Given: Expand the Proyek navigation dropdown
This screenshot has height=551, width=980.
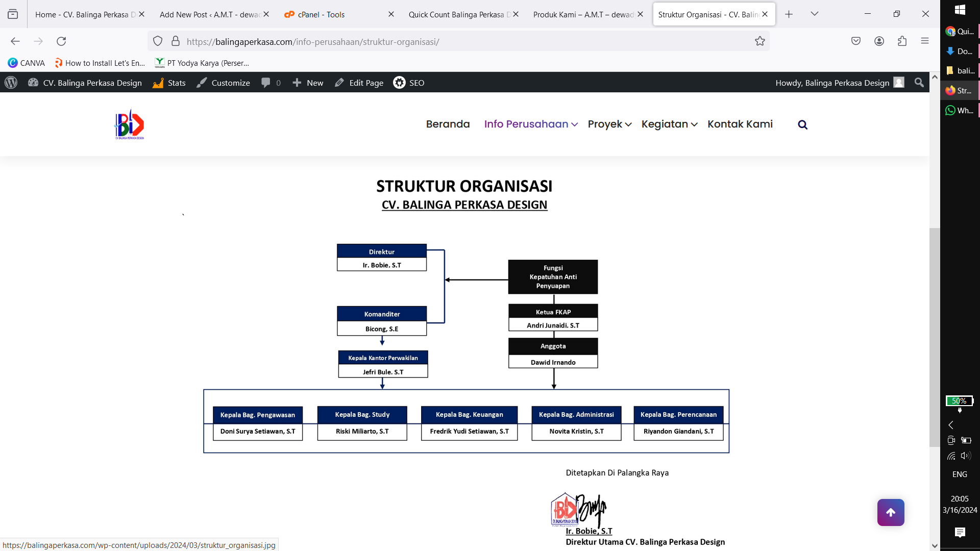Looking at the screenshot, I should (x=609, y=124).
